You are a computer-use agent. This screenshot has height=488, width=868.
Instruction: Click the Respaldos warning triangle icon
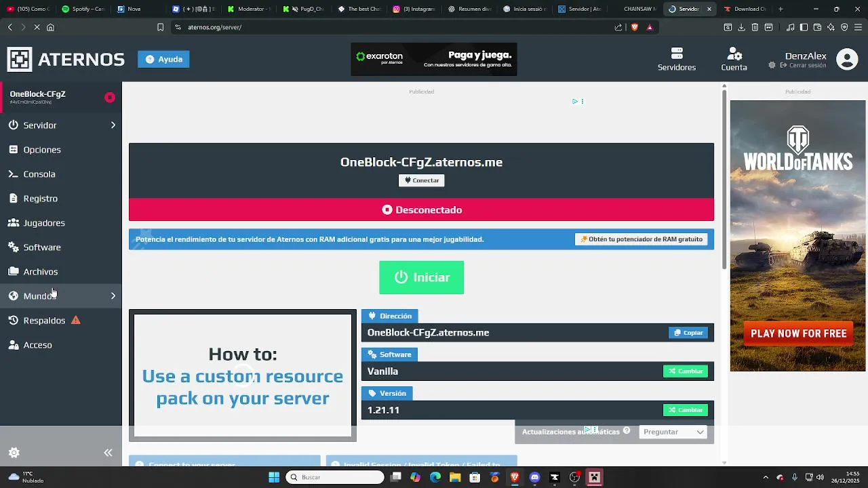coord(76,320)
